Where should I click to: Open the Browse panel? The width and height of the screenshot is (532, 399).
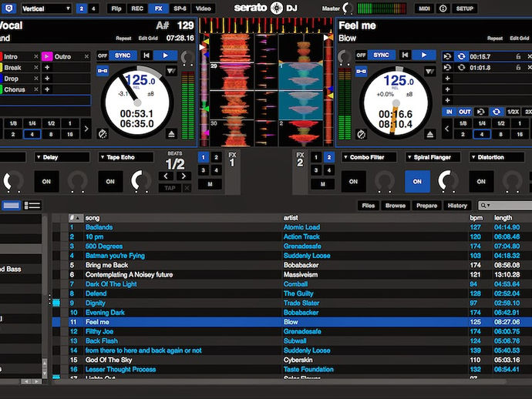[396, 206]
